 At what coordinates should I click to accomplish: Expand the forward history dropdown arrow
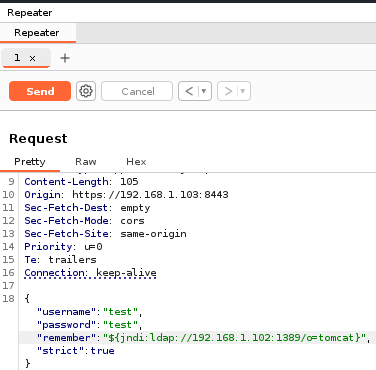[x=243, y=91]
